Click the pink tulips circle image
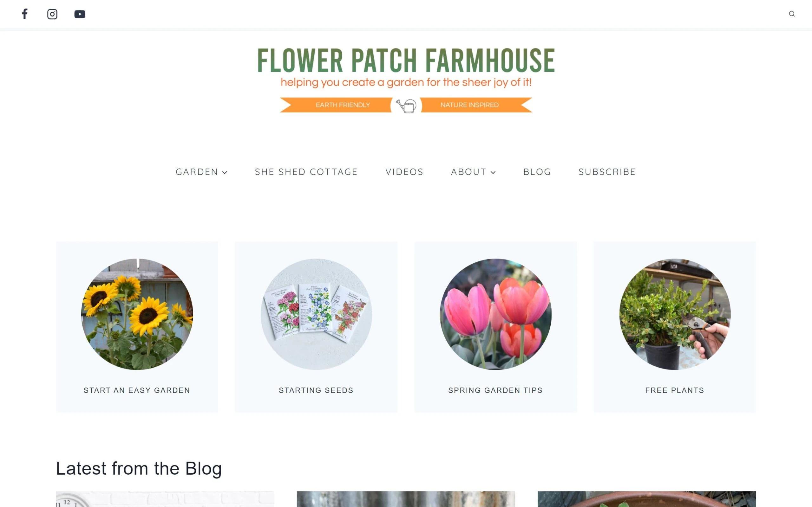 point(495,314)
